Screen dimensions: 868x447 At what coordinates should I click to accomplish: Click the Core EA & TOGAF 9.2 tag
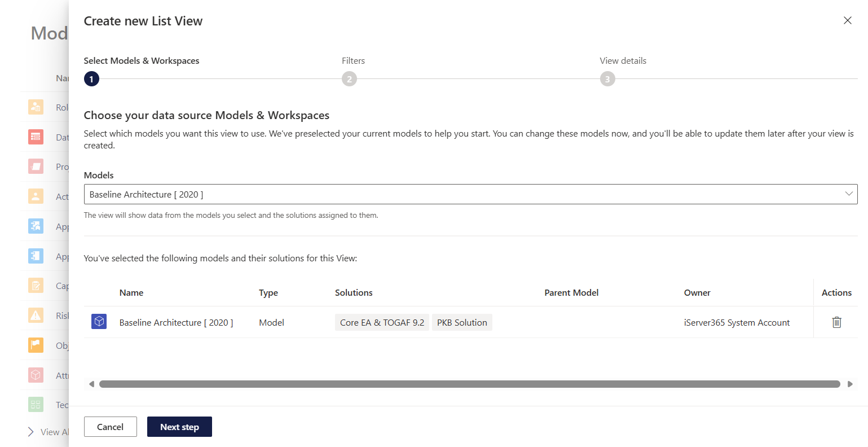(382, 322)
